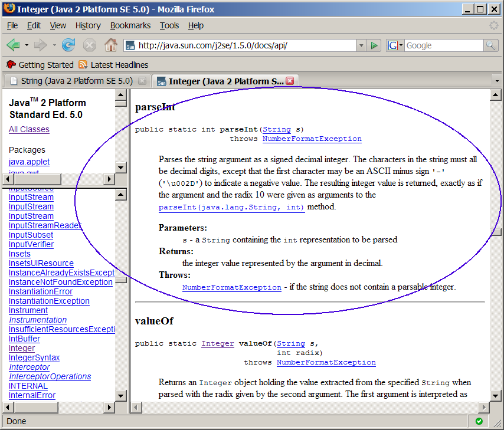Open the InputVerifier class link
This screenshot has width=504, height=430.
coord(31,244)
